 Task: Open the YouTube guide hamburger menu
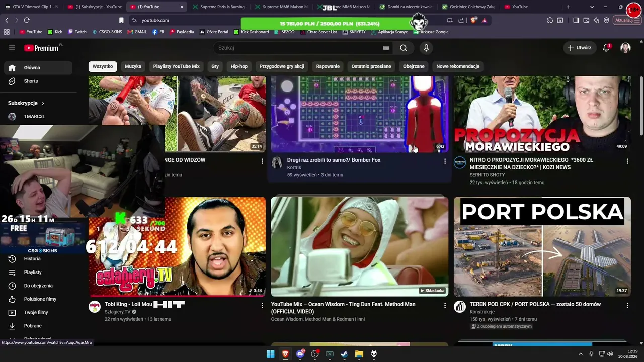(12, 48)
